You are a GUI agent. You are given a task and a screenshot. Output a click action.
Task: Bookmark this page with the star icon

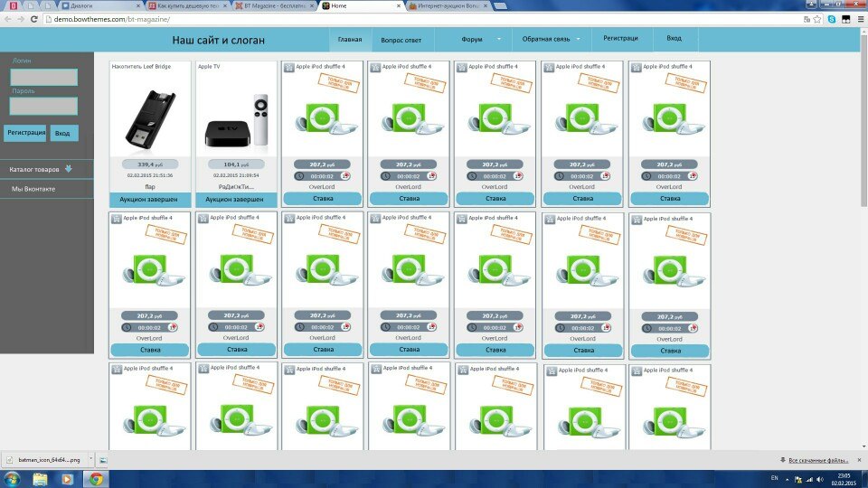coord(817,19)
